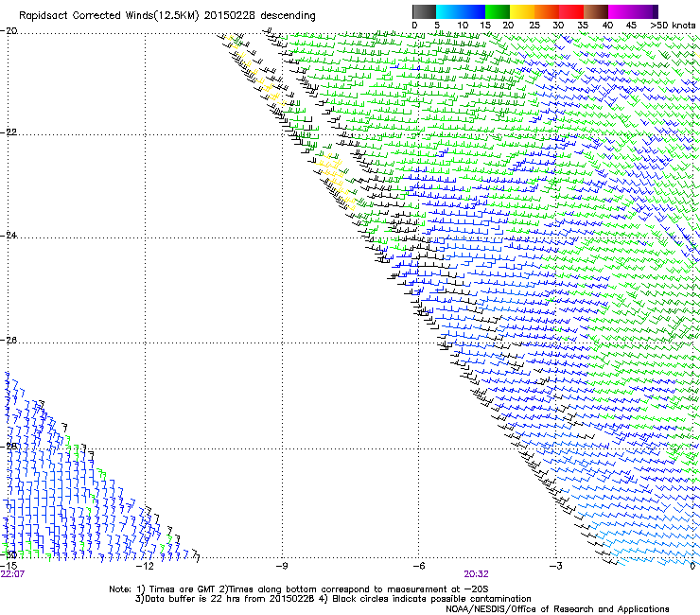Click the longitude label '-6' on bottom axis

coord(419,566)
